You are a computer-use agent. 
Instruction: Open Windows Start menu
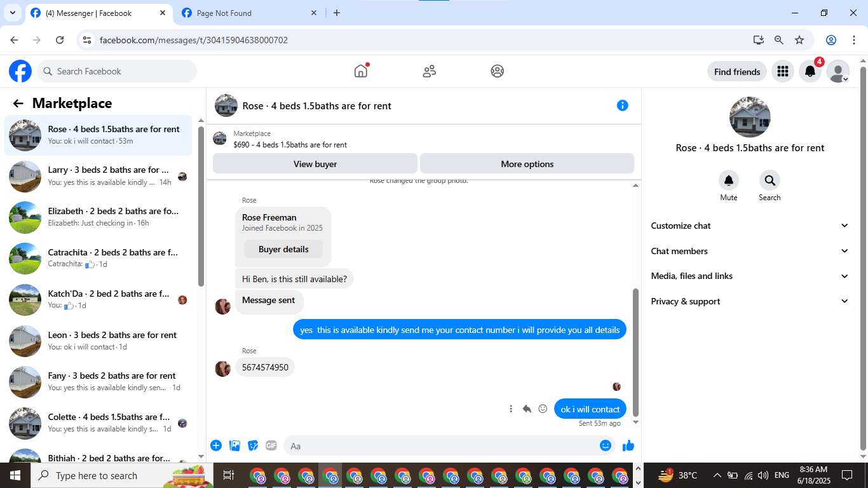point(15,475)
